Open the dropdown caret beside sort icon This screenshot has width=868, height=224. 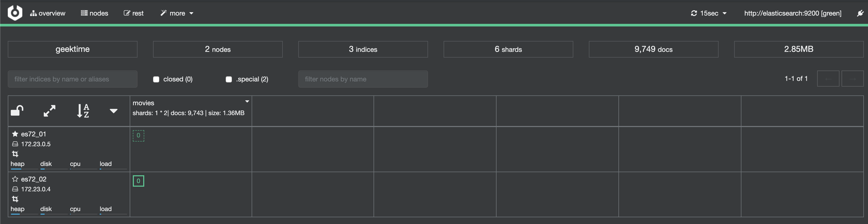click(114, 111)
